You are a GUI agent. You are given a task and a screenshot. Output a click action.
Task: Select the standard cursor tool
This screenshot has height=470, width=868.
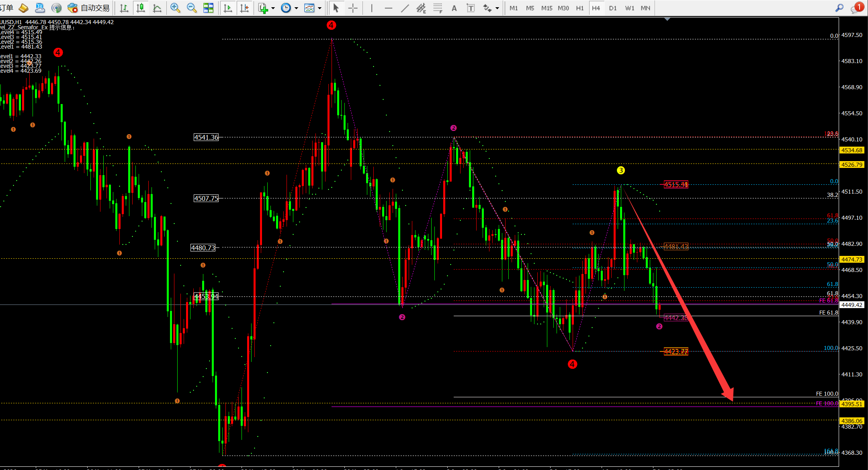(336, 8)
